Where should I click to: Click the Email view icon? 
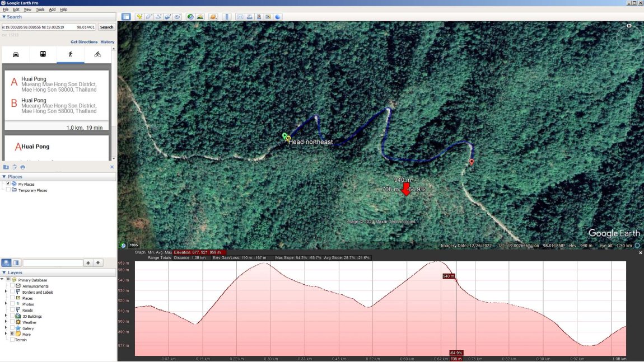(239, 17)
